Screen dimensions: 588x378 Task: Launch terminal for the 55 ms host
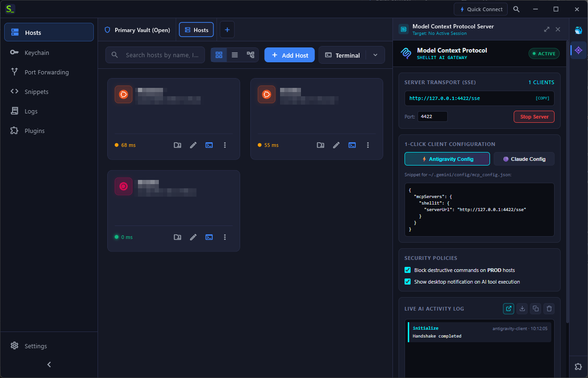352,145
